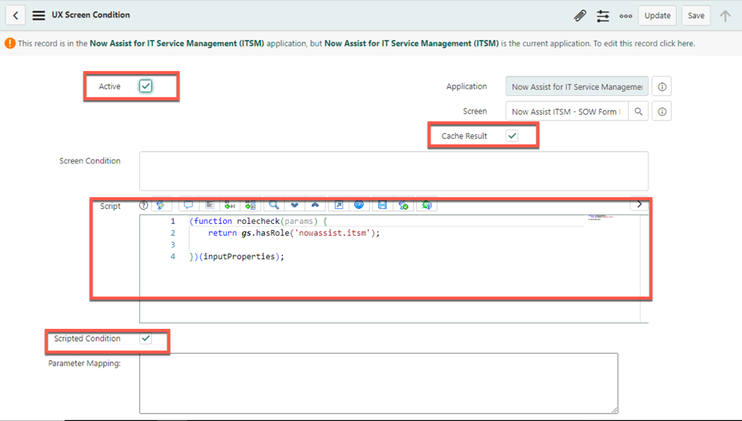Preview the Screen record info icon

tap(662, 112)
